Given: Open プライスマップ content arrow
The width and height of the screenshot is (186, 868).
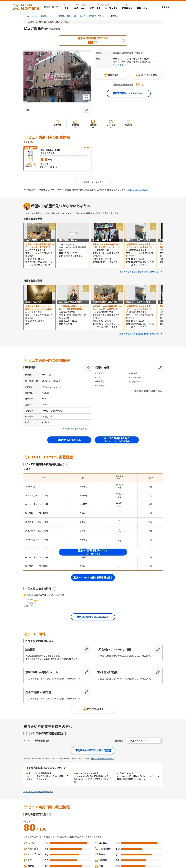Looking at the screenshot, I should tap(158, 776).
